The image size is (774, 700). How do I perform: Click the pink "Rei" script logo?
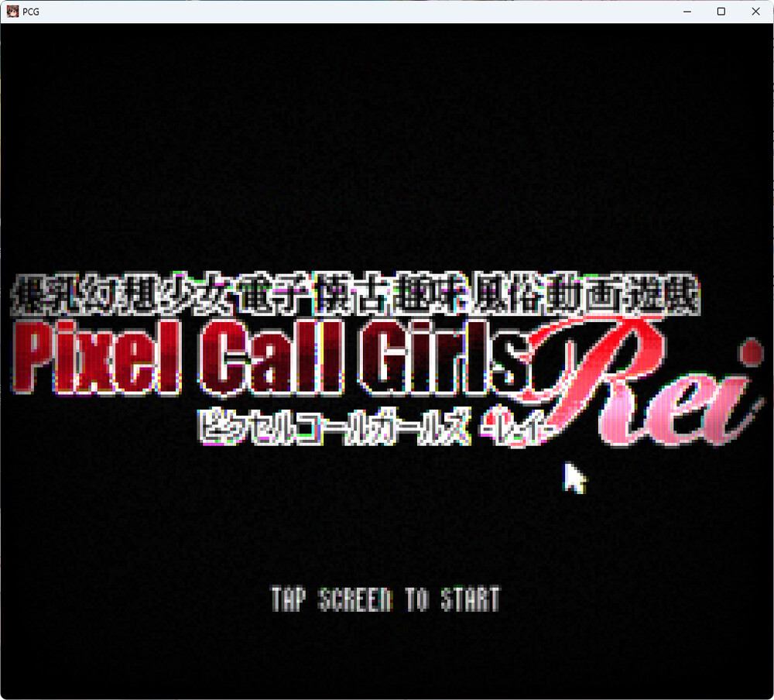tap(642, 380)
